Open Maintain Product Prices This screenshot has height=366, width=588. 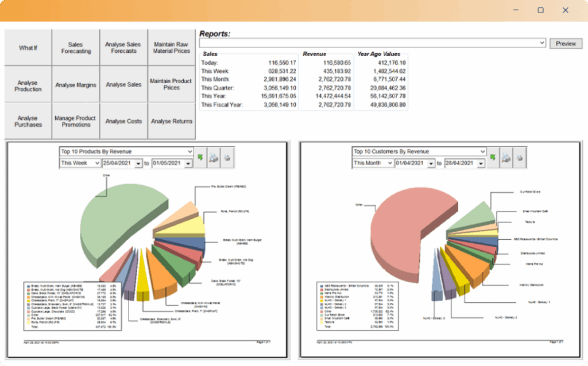[x=171, y=84]
